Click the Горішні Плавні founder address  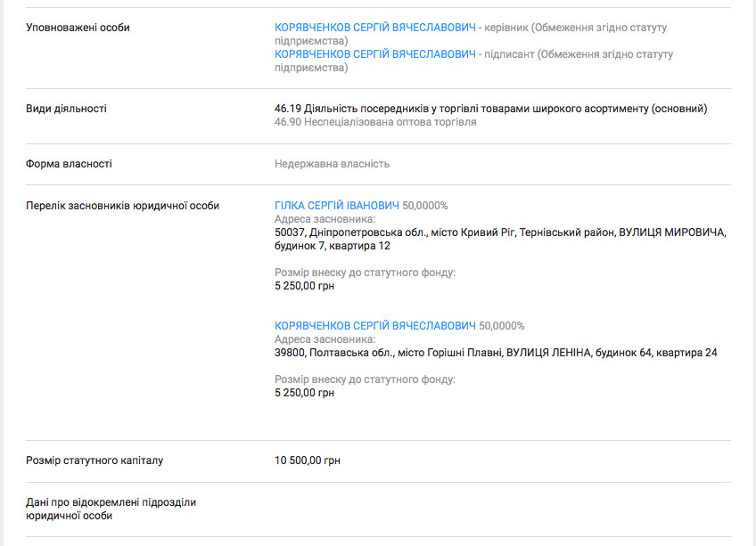pyautogui.click(x=496, y=353)
